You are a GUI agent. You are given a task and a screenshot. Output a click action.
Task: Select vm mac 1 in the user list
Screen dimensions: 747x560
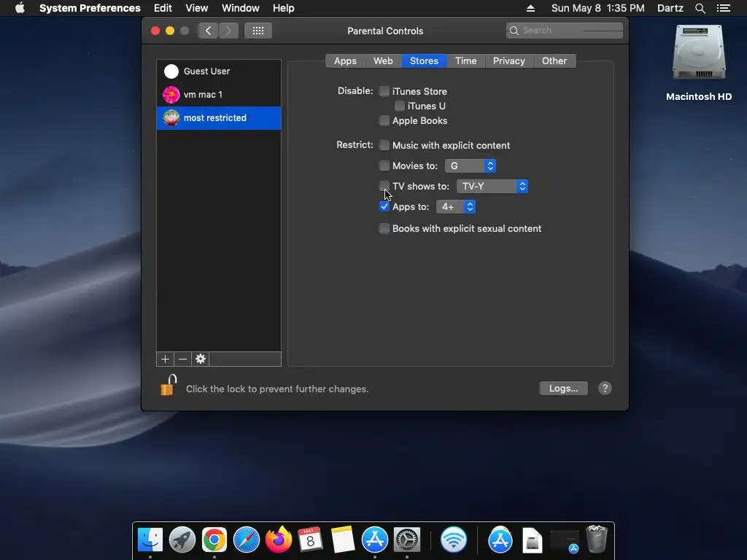219,94
